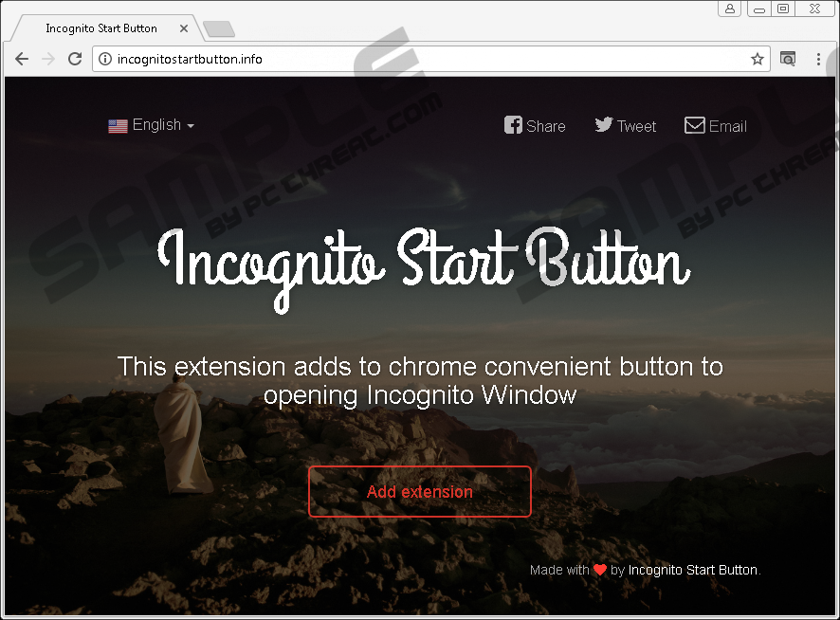Share the page on Facebook
Image resolution: width=840 pixels, height=620 pixels.
coord(535,125)
